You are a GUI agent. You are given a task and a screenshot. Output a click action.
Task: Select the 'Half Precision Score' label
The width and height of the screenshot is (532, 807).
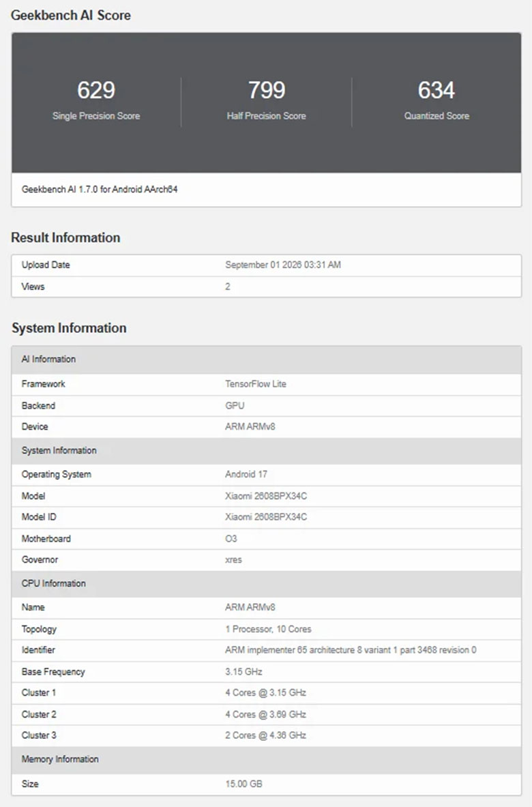(x=267, y=116)
